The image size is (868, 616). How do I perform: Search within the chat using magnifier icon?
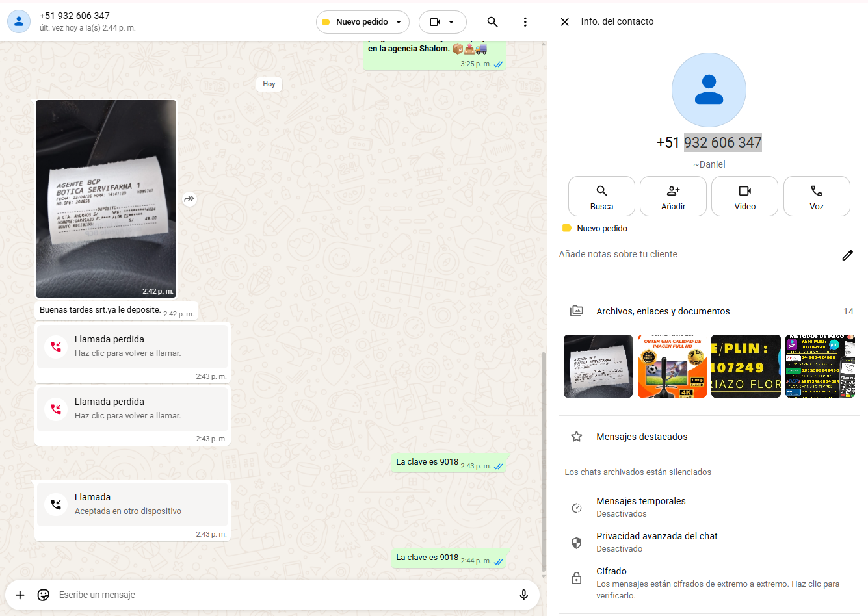492,22
